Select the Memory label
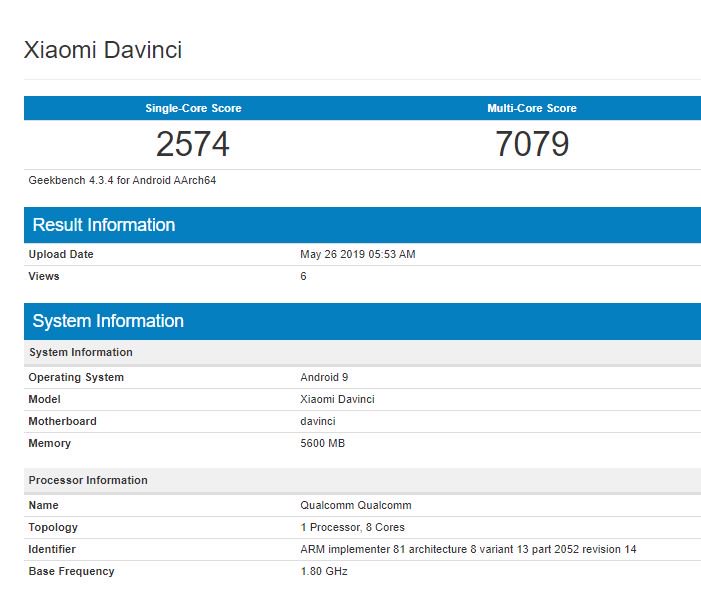 point(49,443)
